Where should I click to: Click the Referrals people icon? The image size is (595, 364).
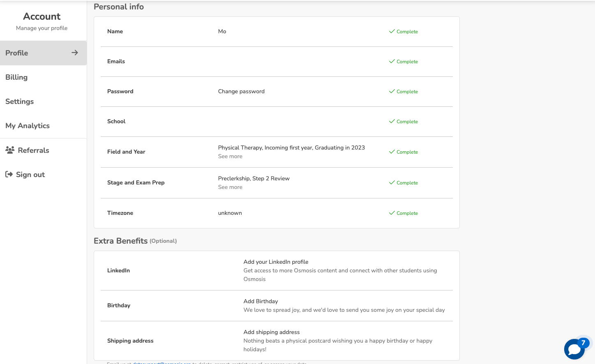click(10, 150)
